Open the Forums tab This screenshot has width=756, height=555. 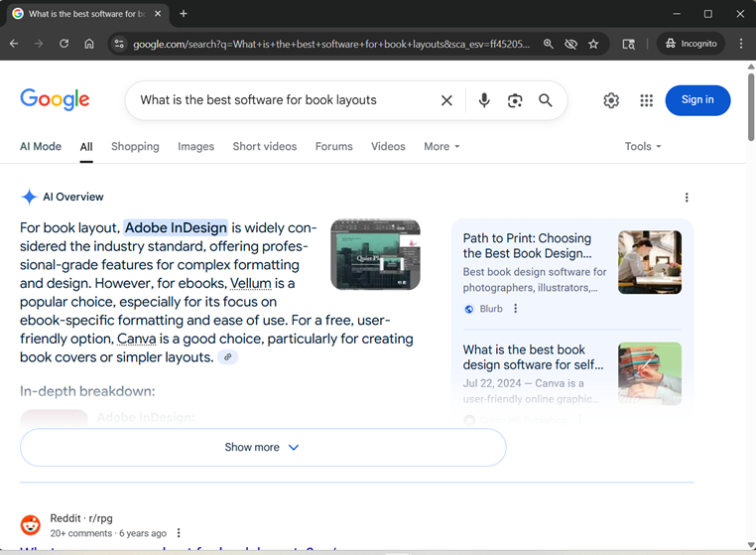pyautogui.click(x=333, y=146)
